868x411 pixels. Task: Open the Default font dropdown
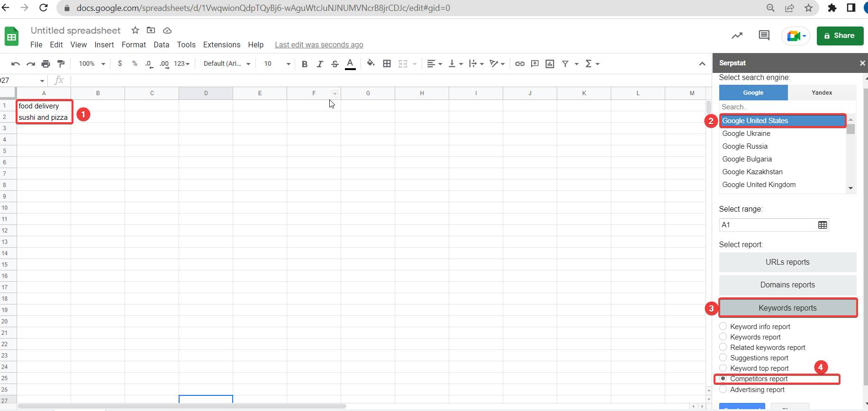tap(227, 63)
